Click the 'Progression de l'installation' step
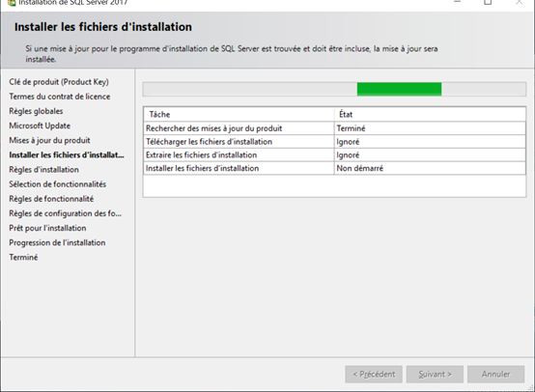Screen dimensions: 535x392 coord(57,242)
